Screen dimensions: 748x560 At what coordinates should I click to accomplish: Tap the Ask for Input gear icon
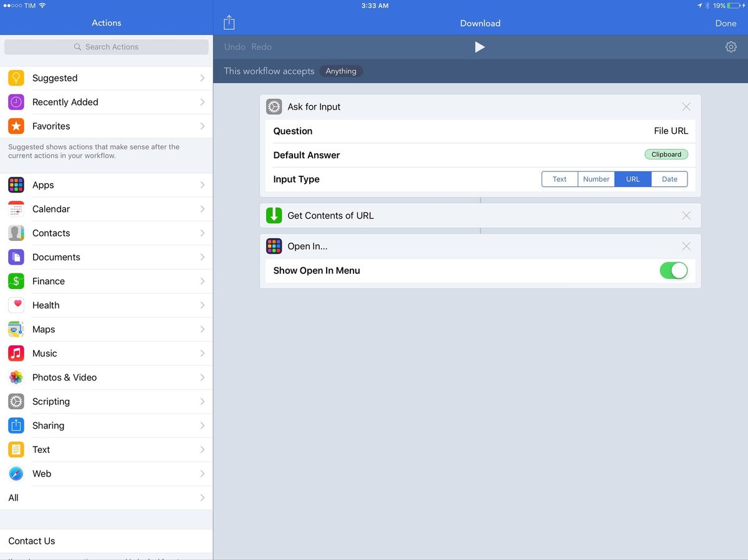pos(274,107)
